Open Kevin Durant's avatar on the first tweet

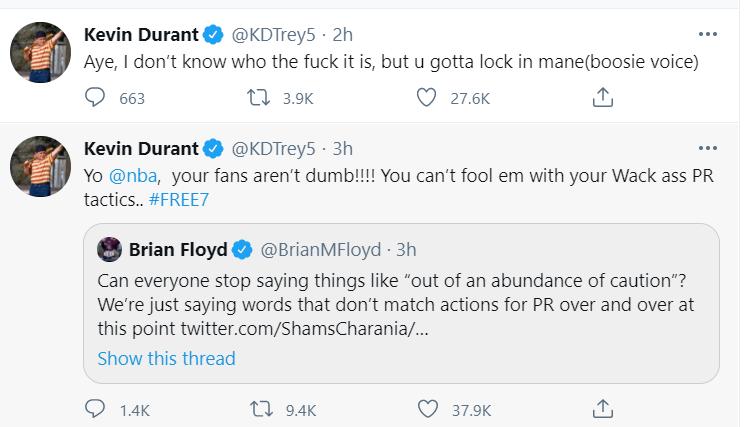[39, 54]
